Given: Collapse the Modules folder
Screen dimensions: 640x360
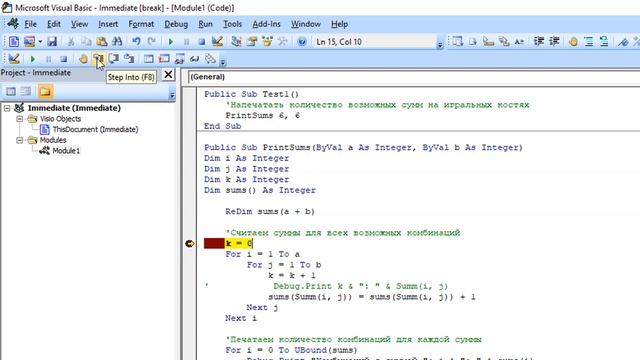Looking at the screenshot, I should coord(20,140).
